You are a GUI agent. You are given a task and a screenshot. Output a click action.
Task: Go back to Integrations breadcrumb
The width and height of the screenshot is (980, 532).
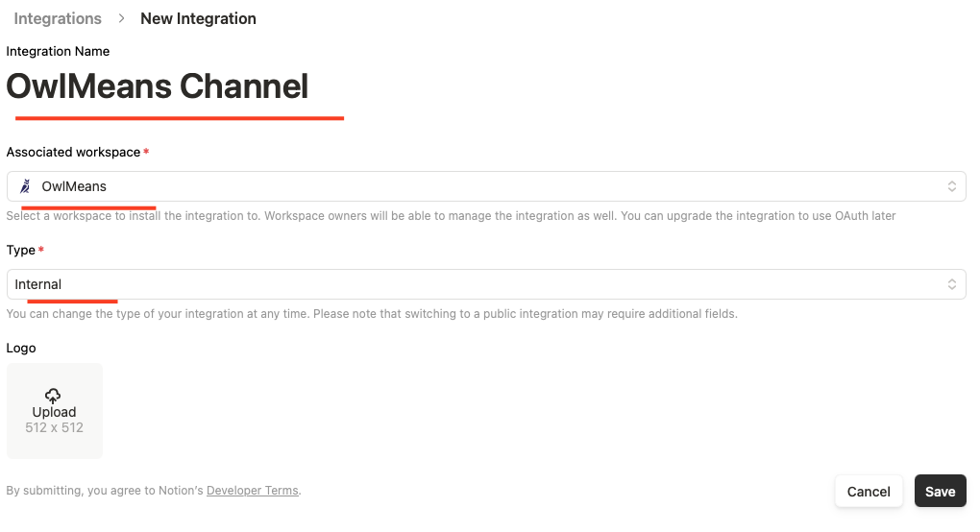click(58, 19)
